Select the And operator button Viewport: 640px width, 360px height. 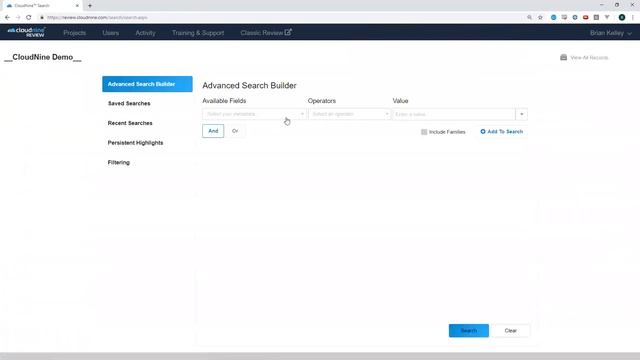click(x=213, y=131)
